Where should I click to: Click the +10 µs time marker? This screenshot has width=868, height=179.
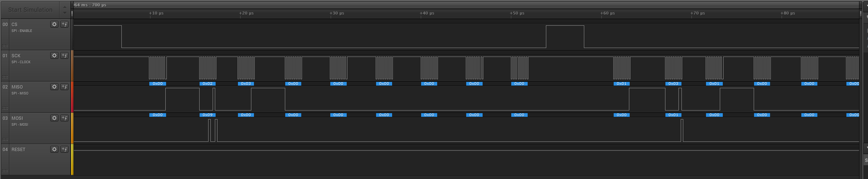[156, 13]
